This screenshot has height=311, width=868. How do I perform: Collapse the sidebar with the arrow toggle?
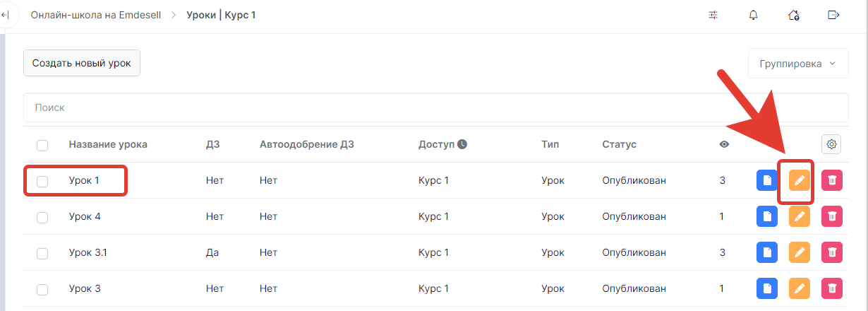pos(5,15)
